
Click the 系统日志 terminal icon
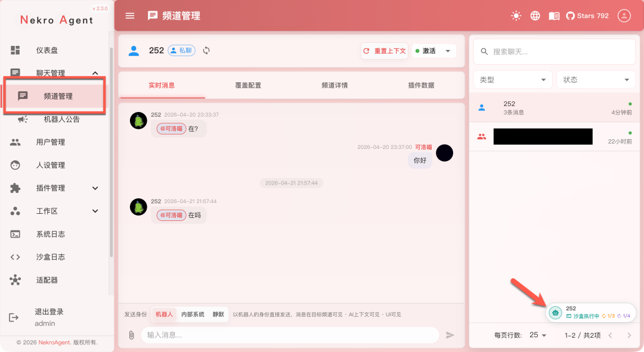coord(15,234)
